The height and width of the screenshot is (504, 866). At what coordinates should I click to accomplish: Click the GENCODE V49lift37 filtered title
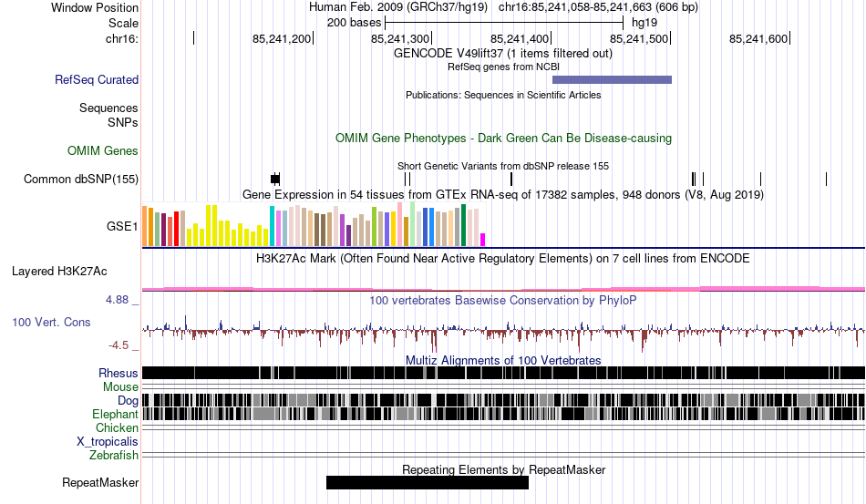tap(502, 54)
